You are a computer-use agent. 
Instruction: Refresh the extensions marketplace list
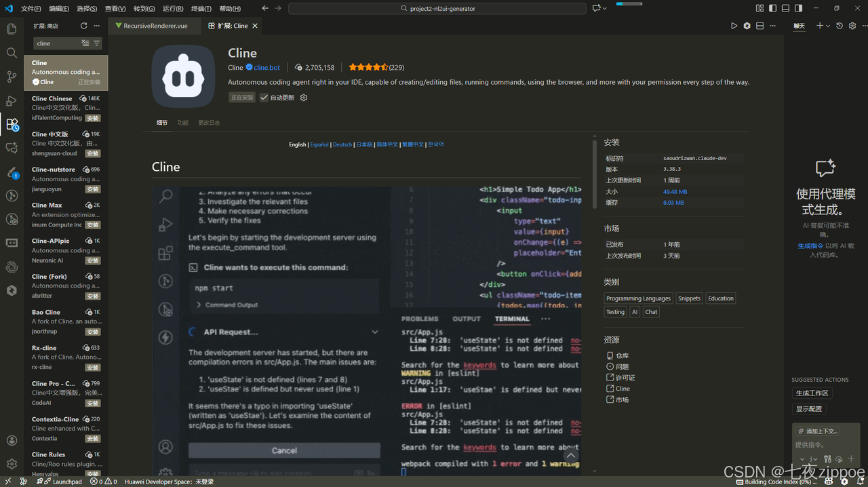pyautogui.click(x=84, y=26)
